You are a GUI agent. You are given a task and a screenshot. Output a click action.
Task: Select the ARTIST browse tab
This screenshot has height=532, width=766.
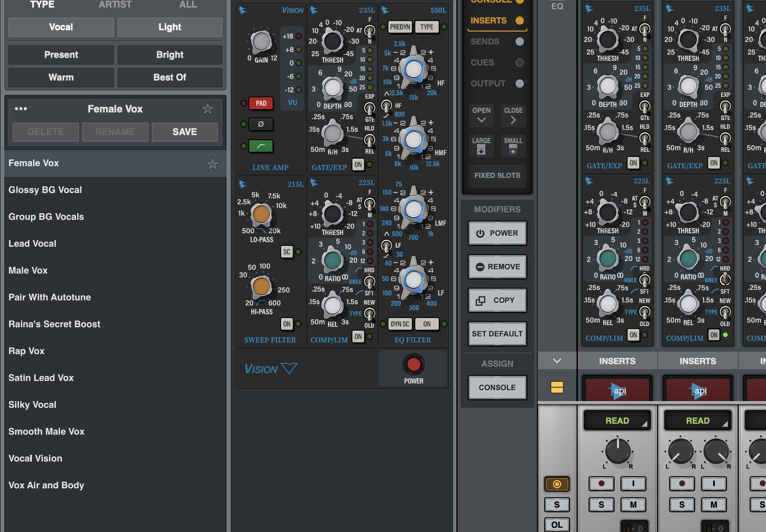pos(115,5)
